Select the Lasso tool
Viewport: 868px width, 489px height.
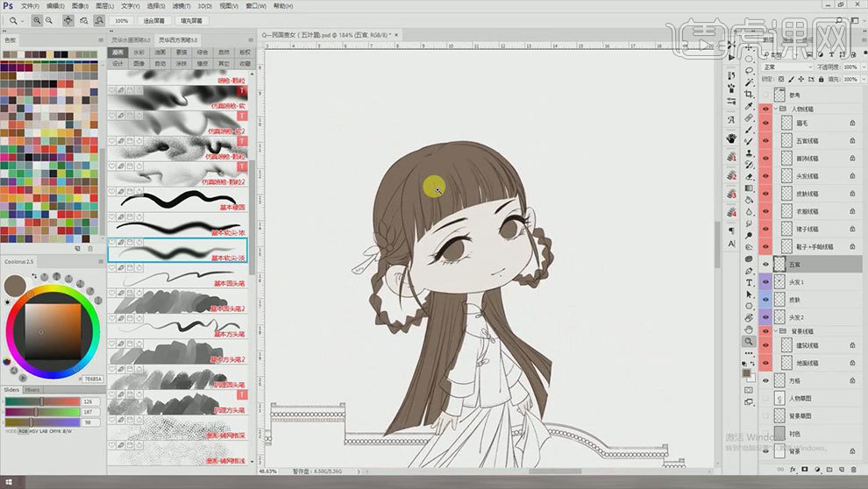click(749, 71)
